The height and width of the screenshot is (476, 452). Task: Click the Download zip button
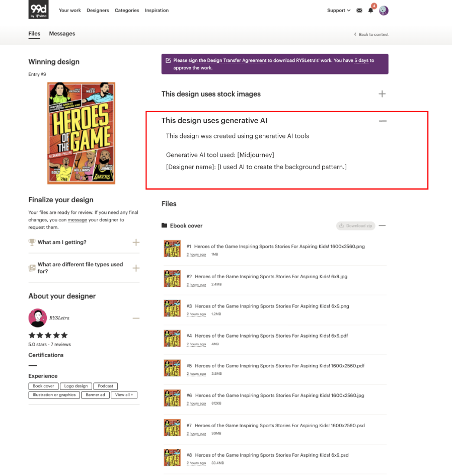point(356,225)
